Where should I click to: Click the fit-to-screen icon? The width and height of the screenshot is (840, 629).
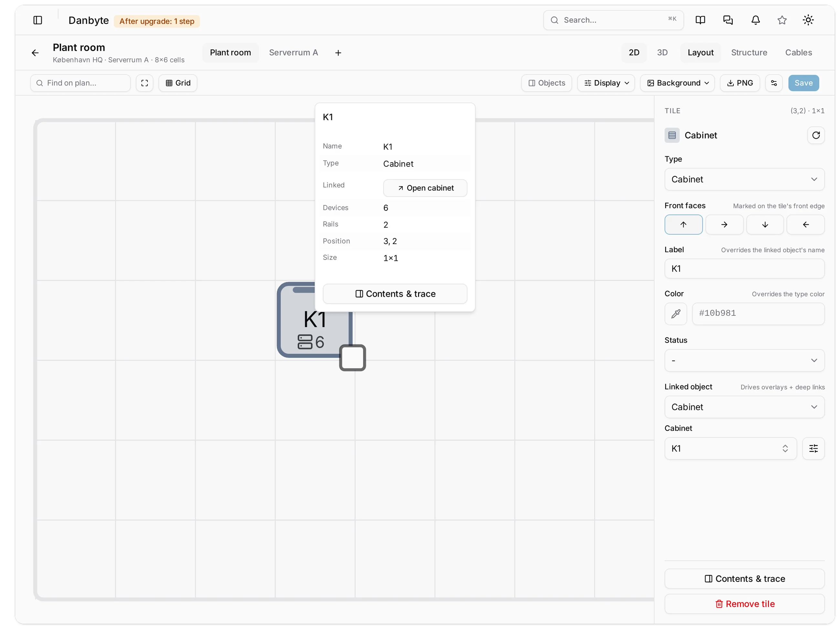[145, 83]
